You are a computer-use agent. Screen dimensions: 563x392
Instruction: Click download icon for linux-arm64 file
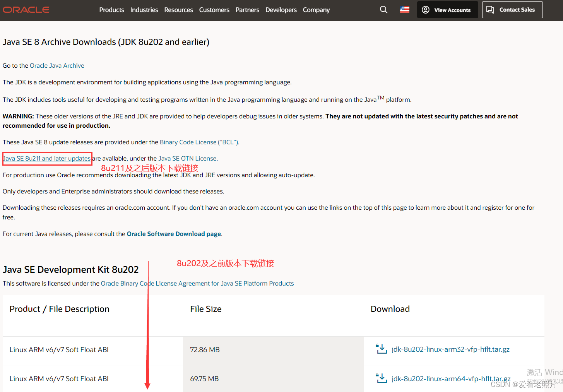click(x=382, y=378)
